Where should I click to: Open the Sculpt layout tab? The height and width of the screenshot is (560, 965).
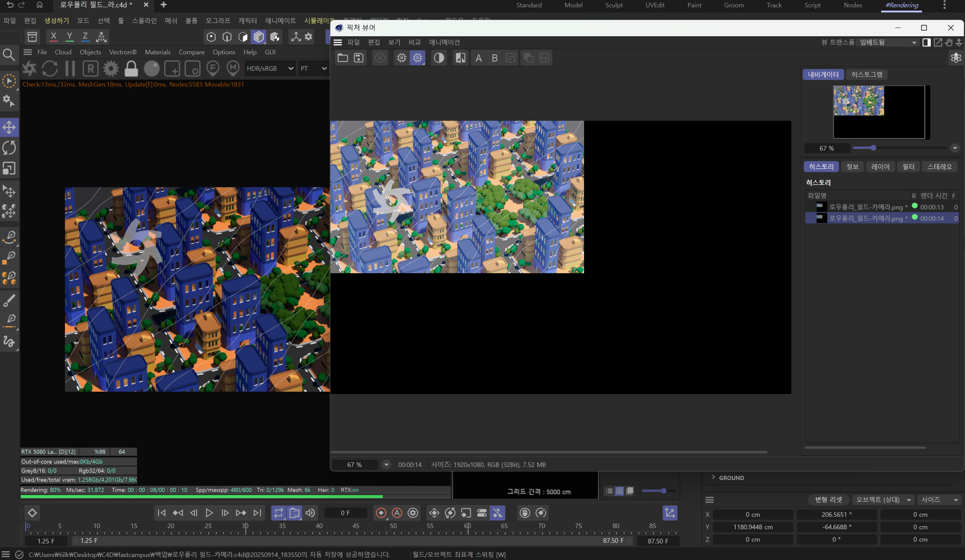click(614, 5)
